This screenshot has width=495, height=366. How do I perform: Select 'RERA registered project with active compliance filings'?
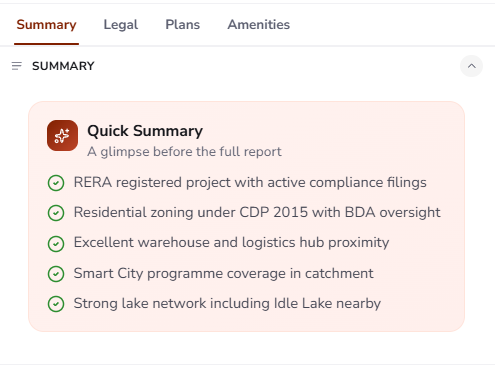pos(250,183)
